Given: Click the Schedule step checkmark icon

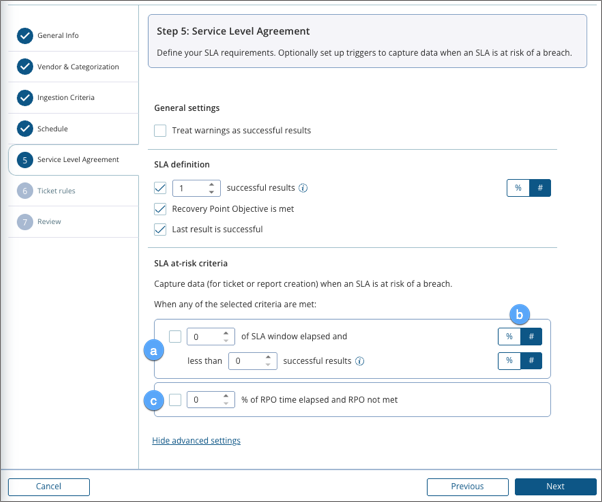Looking at the screenshot, I should tap(24, 129).
